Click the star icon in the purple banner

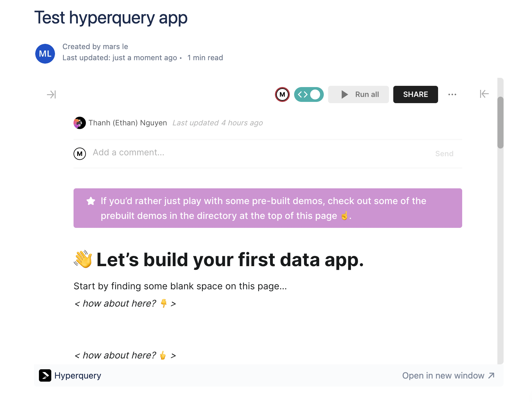91,201
